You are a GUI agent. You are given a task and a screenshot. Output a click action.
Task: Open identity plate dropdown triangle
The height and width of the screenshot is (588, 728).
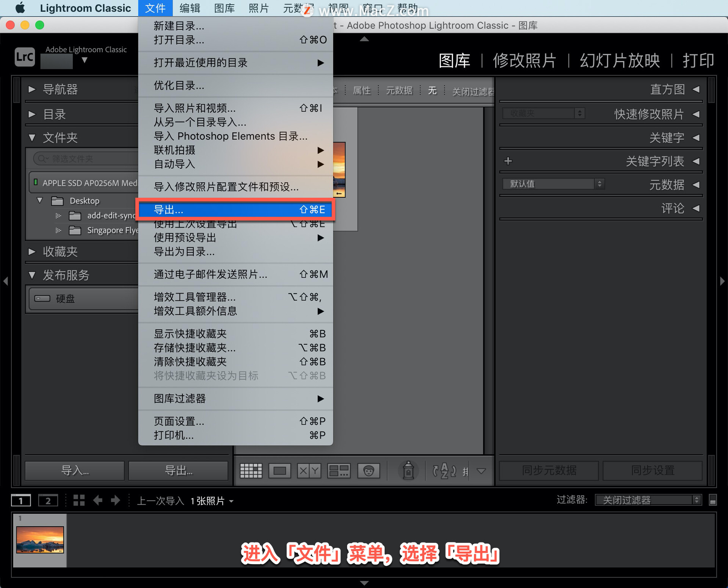85,60
